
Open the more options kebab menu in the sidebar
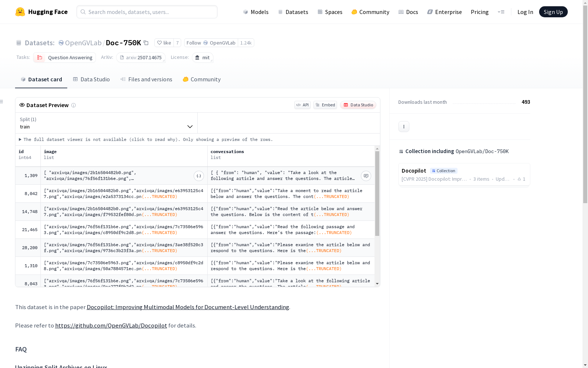404,127
